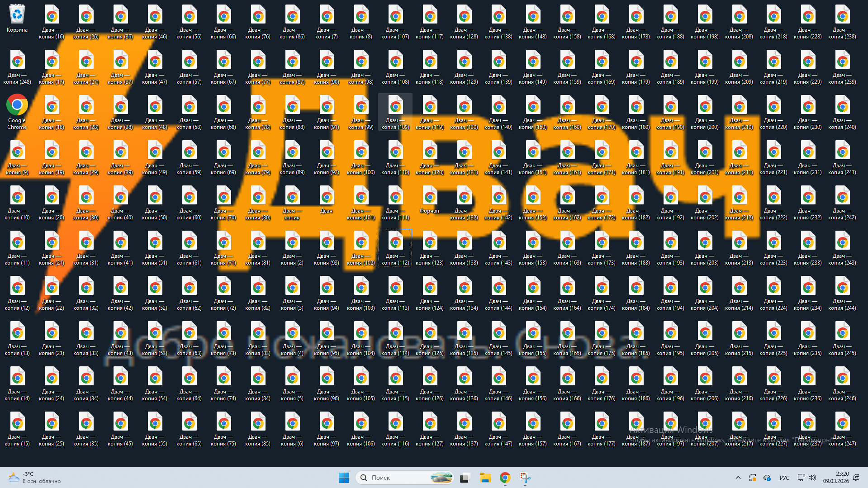Select shortcut Двач — копия (236)
This screenshot has width=868, height=488.
tap(808, 384)
